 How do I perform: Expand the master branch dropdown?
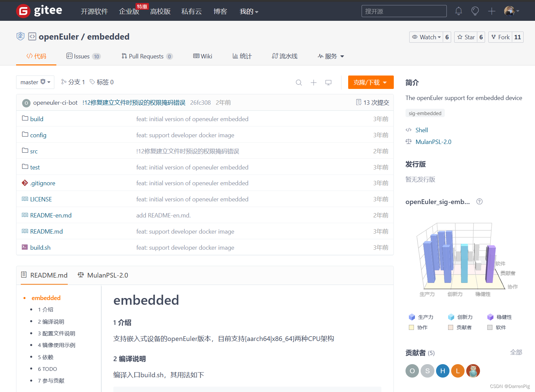[x=35, y=82]
